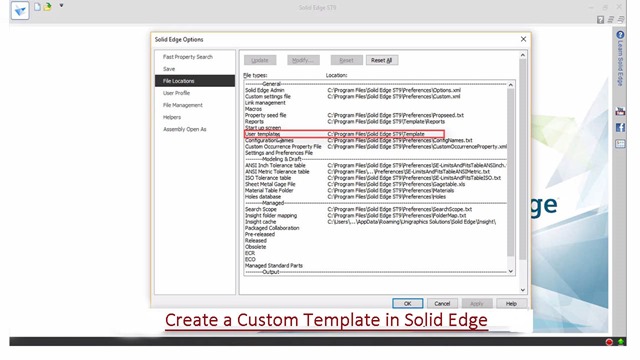Click the New document icon
Image resolution: width=640 pixels, height=360 pixels.
(x=37, y=7)
